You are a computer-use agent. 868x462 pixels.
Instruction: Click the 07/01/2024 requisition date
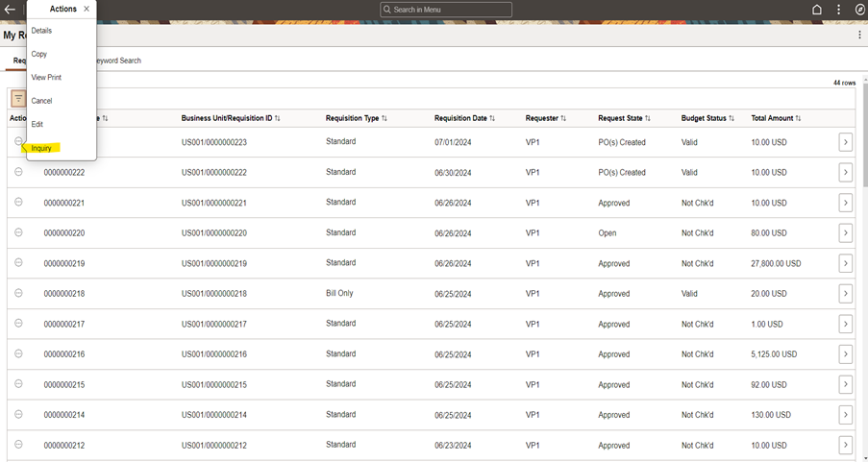click(x=453, y=142)
